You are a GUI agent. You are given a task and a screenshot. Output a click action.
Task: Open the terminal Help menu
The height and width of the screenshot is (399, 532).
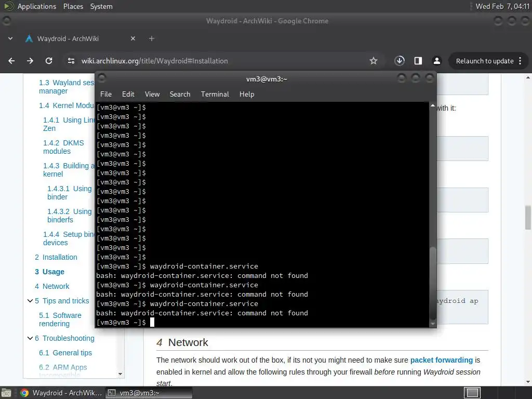(x=247, y=94)
